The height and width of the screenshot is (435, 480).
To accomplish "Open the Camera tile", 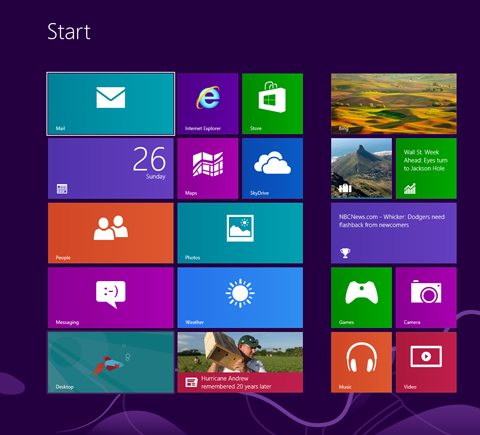I will coord(426,298).
